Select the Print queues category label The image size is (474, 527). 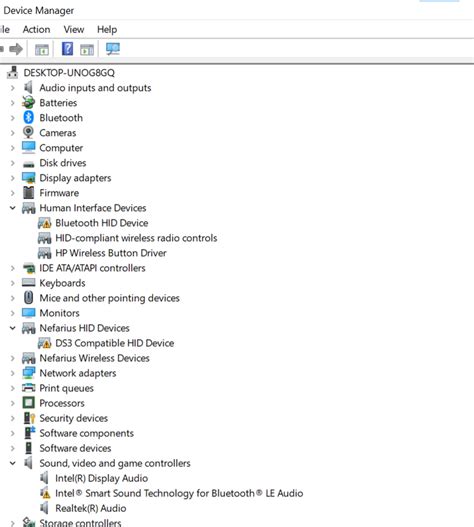(x=67, y=388)
